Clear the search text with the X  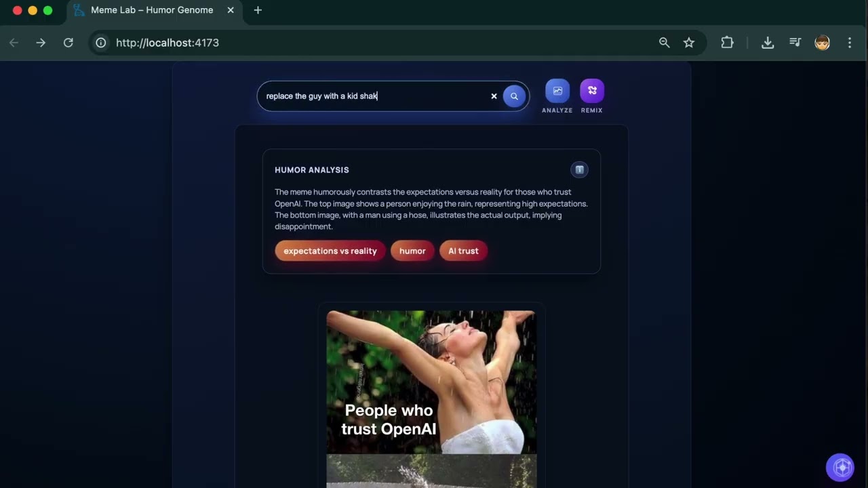point(494,96)
